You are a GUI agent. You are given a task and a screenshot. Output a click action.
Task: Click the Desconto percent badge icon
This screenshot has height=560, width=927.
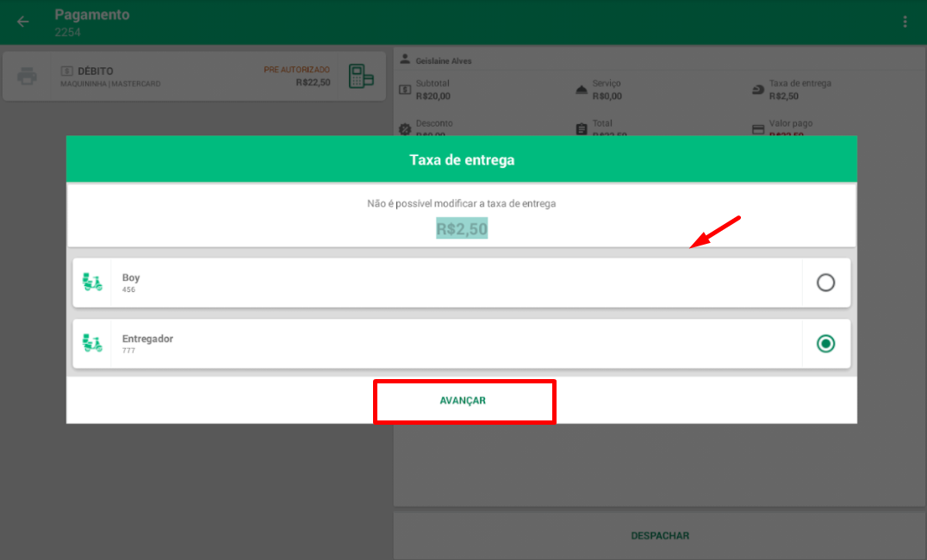(x=405, y=129)
